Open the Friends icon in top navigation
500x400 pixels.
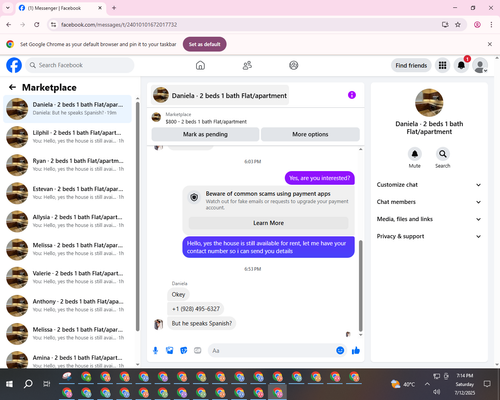247,65
